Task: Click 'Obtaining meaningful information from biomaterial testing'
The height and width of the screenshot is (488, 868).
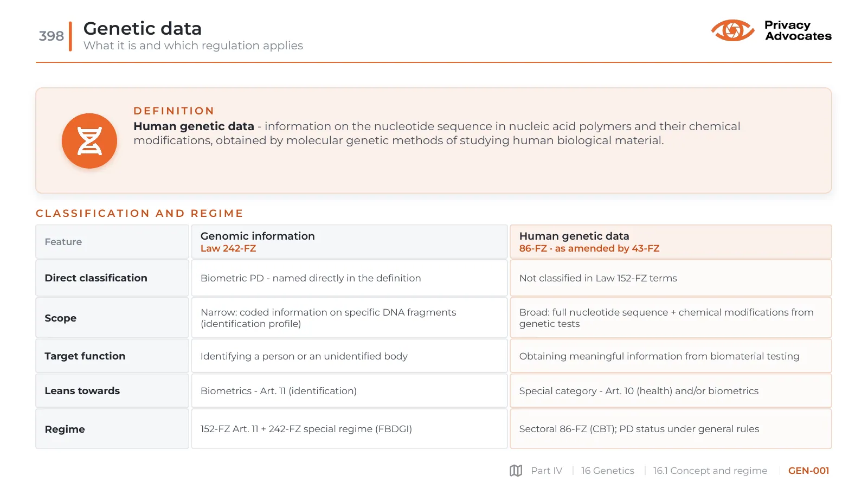Action: point(659,356)
